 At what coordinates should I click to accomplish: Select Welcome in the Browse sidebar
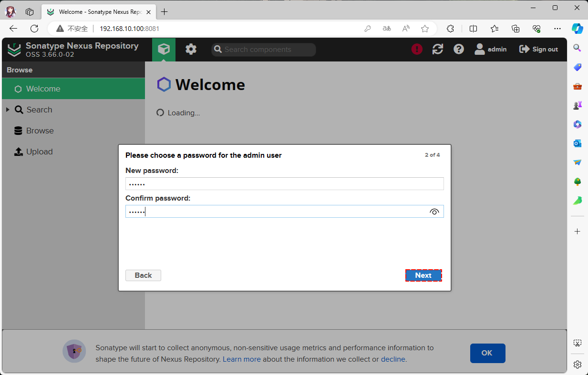(x=43, y=89)
